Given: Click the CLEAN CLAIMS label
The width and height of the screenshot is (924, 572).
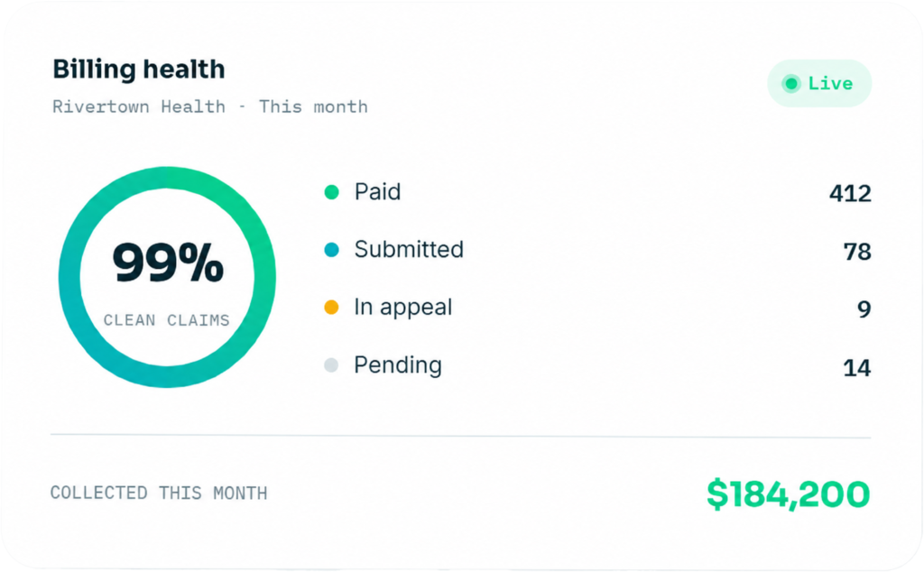Looking at the screenshot, I should [x=167, y=320].
